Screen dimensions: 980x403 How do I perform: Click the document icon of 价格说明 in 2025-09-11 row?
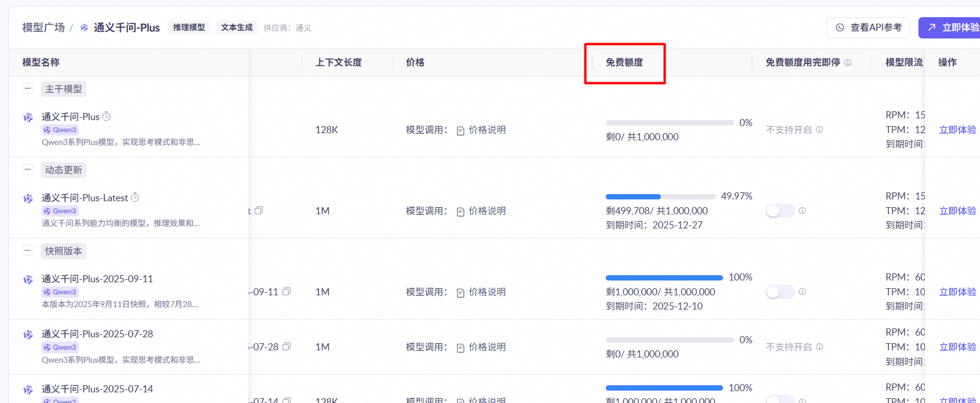461,293
